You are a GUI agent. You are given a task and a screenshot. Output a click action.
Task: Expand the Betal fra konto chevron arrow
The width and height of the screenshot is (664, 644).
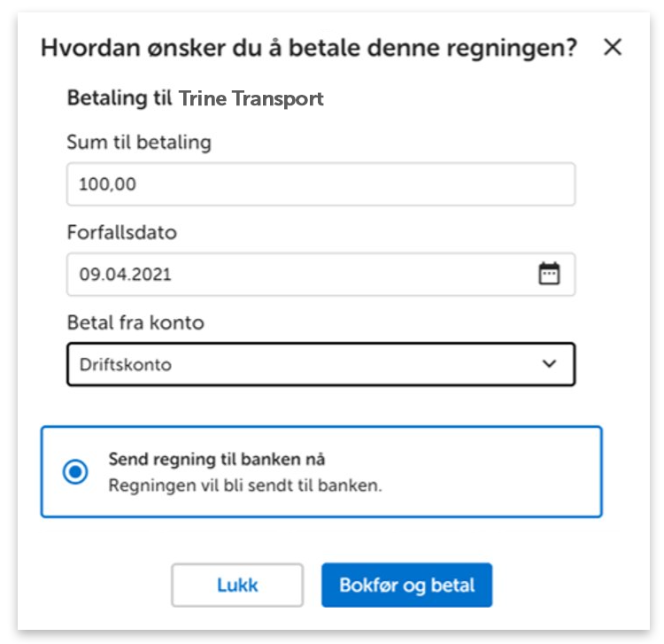coord(549,364)
